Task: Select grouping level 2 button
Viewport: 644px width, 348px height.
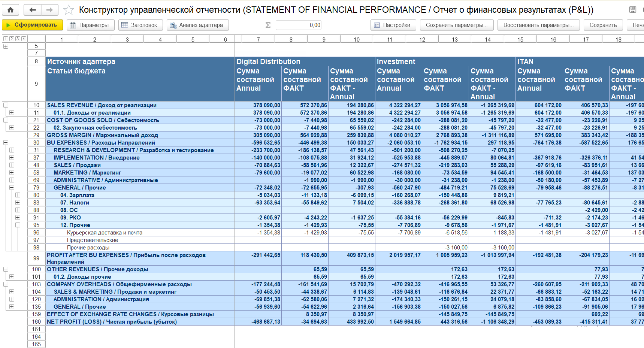Action: [12, 39]
